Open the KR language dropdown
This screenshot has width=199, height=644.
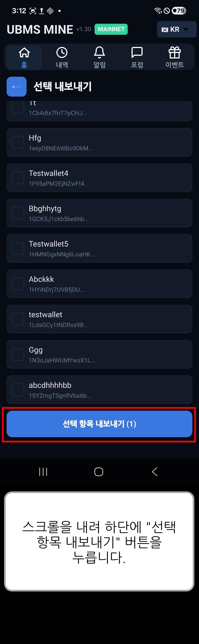(177, 29)
